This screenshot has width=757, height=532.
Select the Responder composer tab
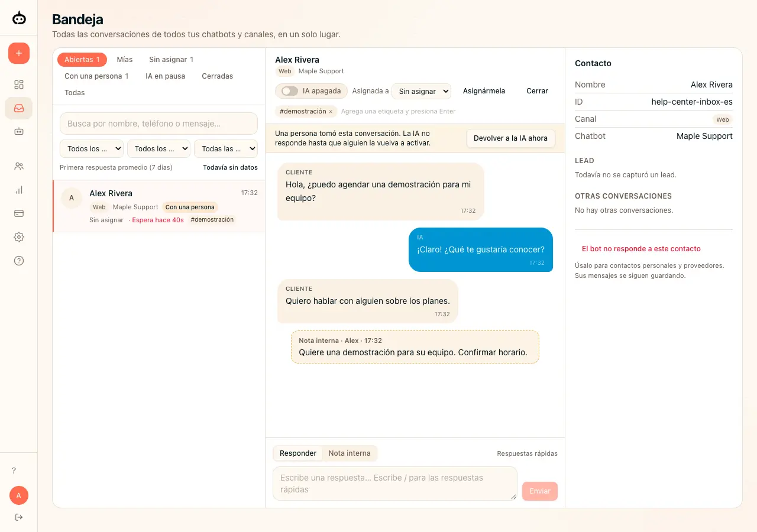(x=298, y=453)
